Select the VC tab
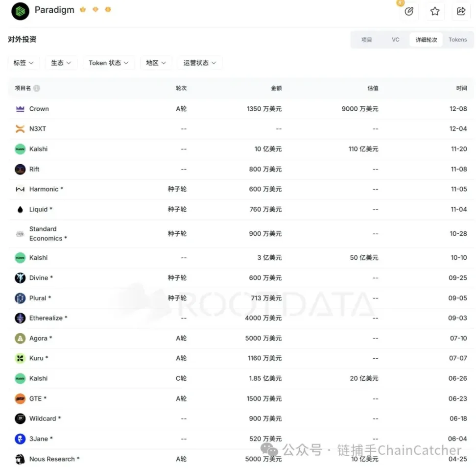 (395, 40)
